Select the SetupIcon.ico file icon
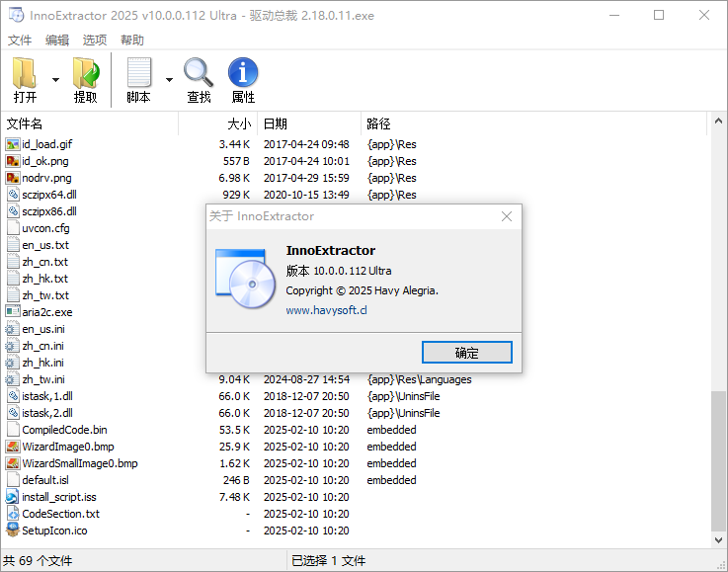Screen dimensions: 728x572 click(x=13, y=531)
